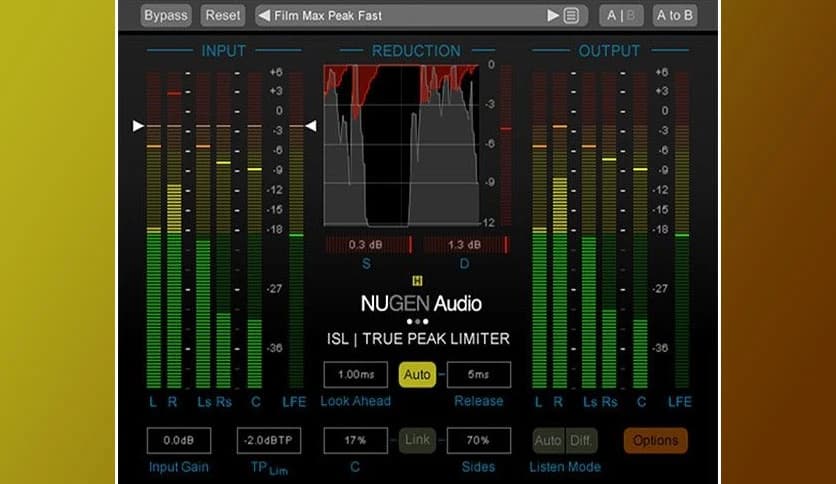836x484 pixels.
Task: Click the Input Gain label
Action: point(179,467)
